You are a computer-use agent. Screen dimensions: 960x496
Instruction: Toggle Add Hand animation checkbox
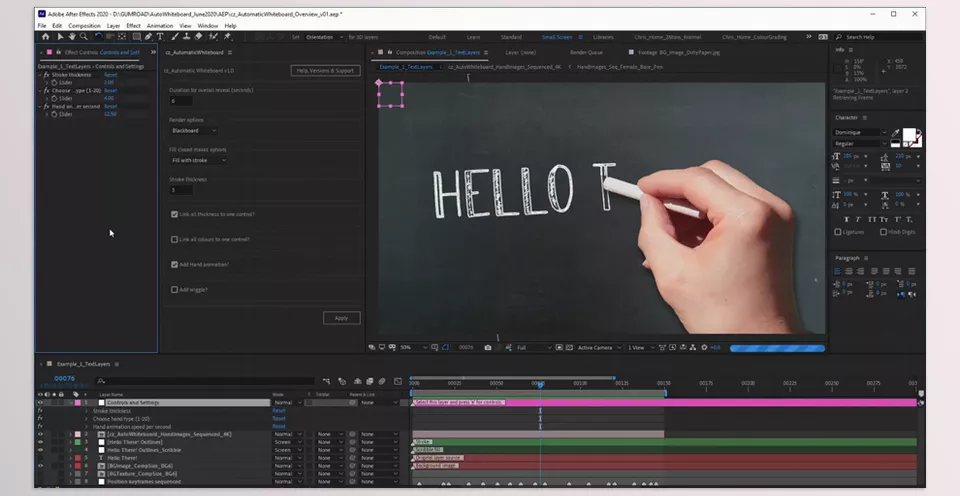[174, 265]
